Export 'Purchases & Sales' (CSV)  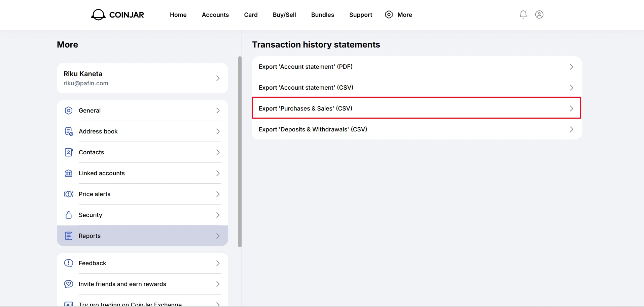click(417, 108)
